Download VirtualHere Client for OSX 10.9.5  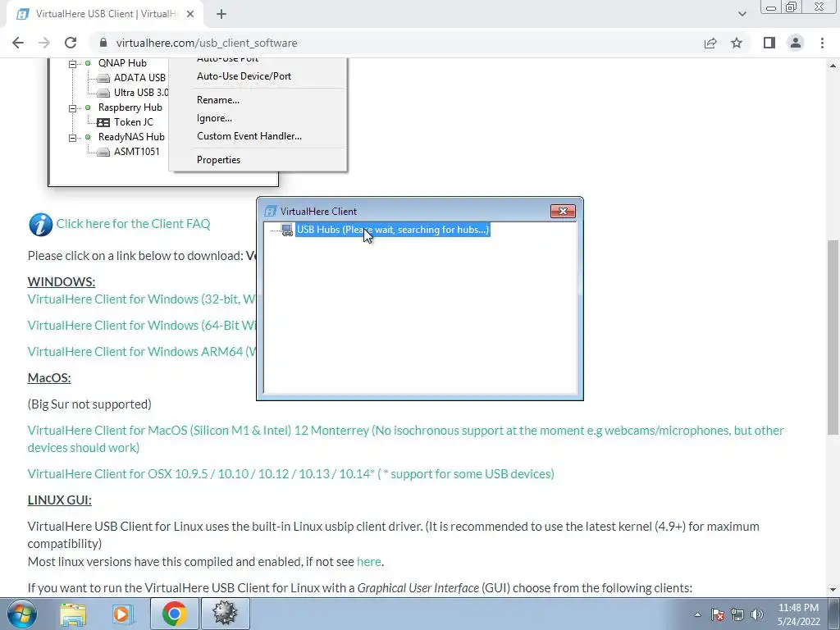click(x=291, y=474)
